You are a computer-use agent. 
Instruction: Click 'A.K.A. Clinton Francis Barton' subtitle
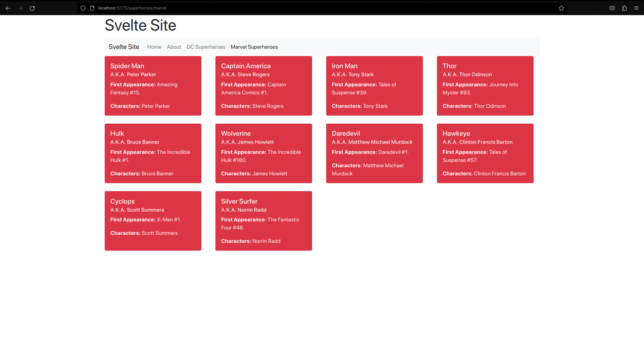[478, 142]
